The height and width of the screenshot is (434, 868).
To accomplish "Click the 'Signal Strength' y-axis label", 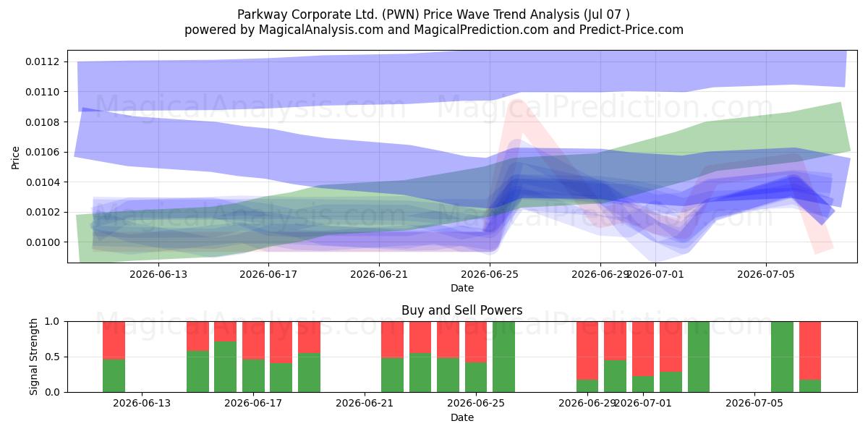I will [34, 357].
